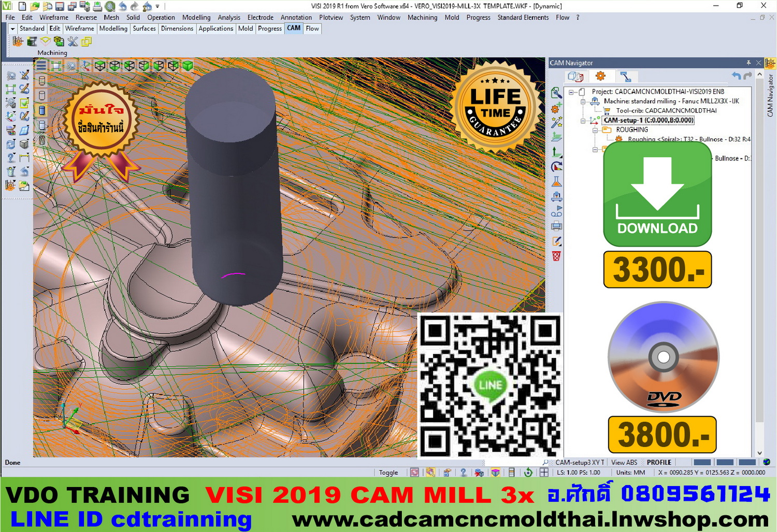This screenshot has height=532, width=777.
Task: Select the Tool-crib CADCAMCNCMOLDTHAI entry
Action: click(666, 110)
